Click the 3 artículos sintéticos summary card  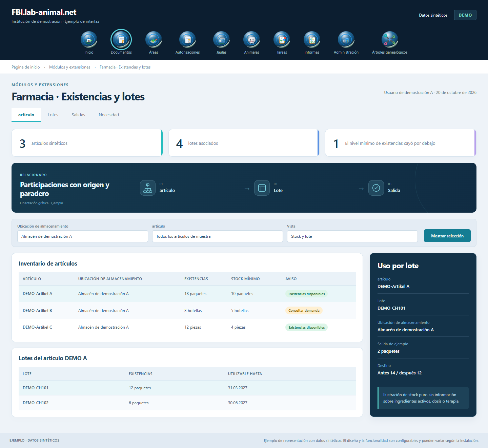[87, 143]
